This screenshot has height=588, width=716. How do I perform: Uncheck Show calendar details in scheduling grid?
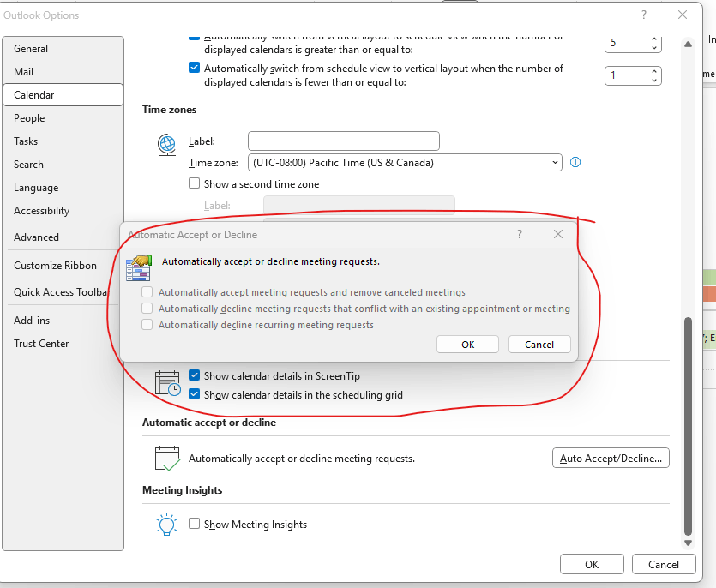click(x=194, y=394)
